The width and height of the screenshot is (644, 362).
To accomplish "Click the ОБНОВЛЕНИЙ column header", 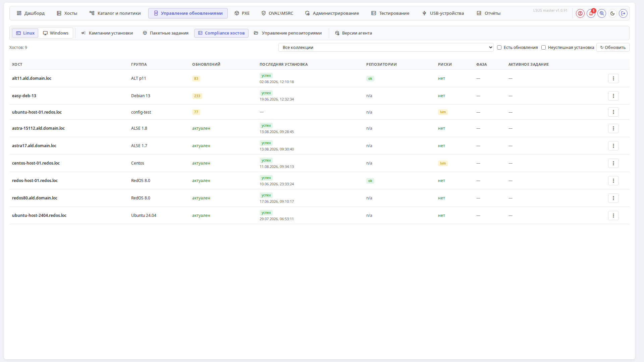I will point(206,64).
